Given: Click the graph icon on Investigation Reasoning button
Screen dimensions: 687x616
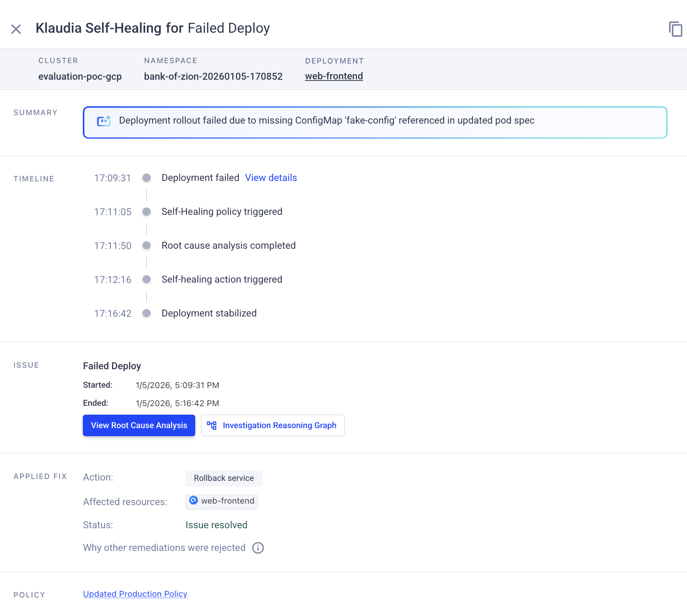Looking at the screenshot, I should (x=212, y=425).
